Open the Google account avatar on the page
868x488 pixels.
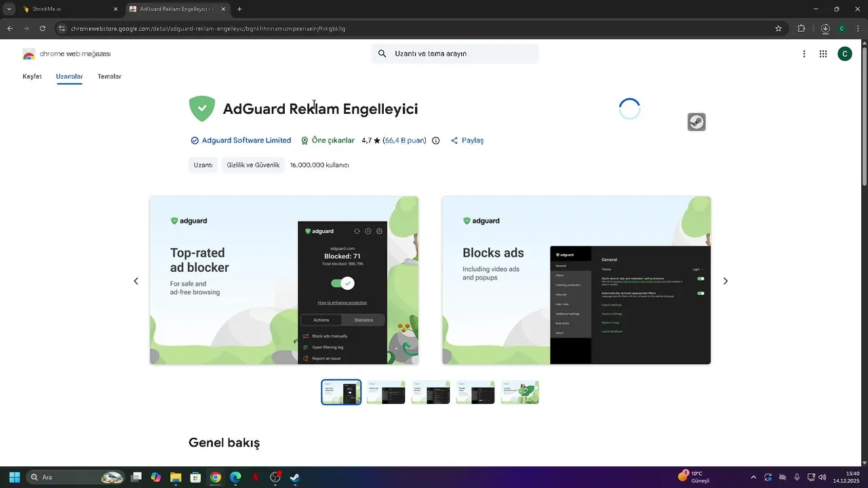coord(845,54)
